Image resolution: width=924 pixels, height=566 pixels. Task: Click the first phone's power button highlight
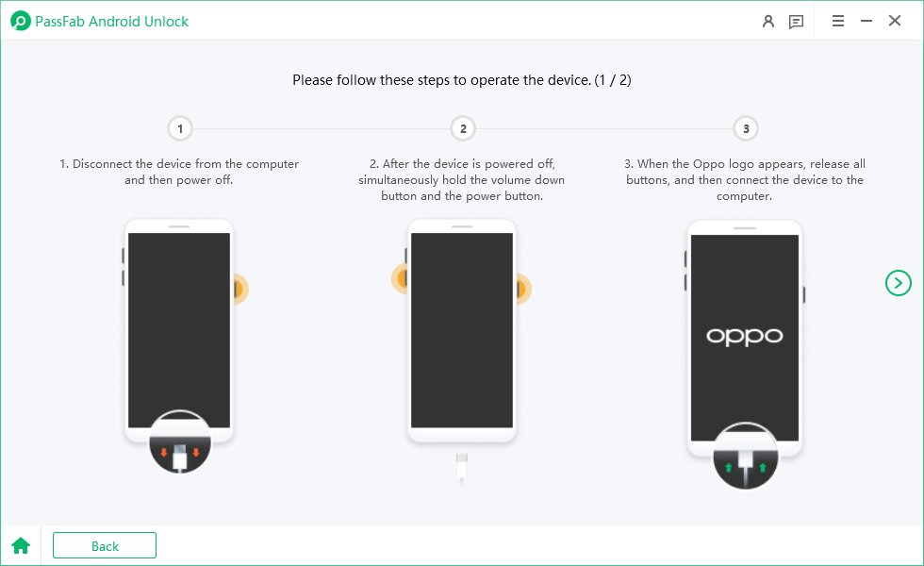click(240, 289)
